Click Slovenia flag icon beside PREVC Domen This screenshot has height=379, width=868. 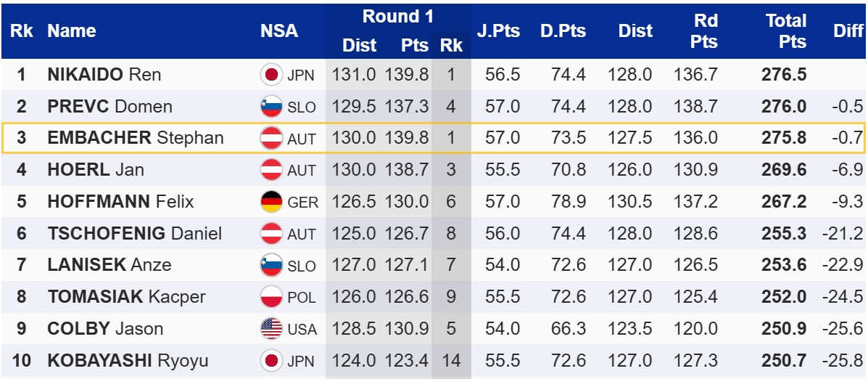(x=271, y=107)
